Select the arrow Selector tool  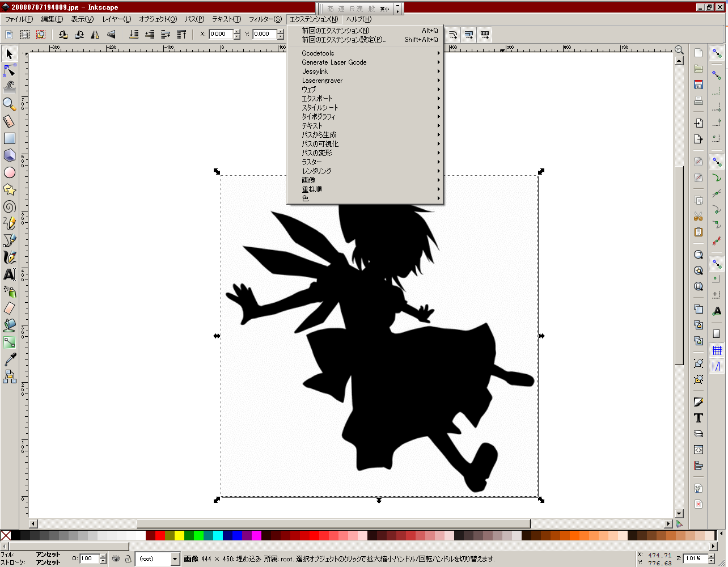coord(9,54)
